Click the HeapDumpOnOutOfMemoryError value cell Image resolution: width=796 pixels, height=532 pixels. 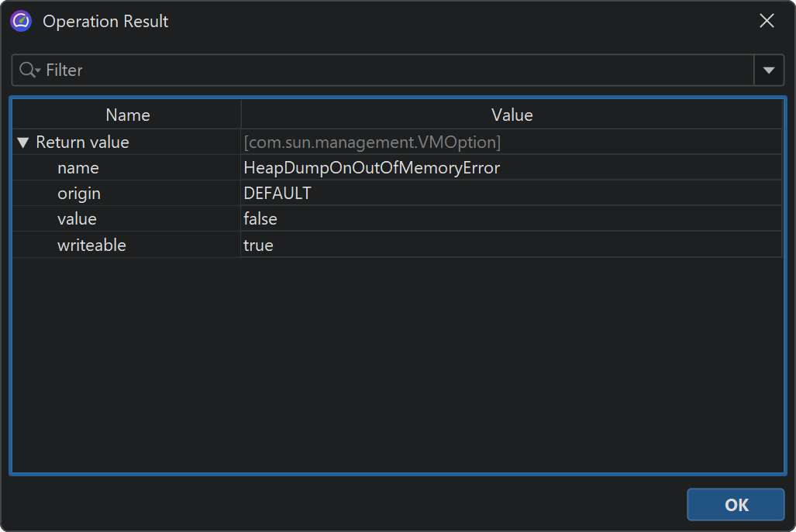click(x=372, y=168)
